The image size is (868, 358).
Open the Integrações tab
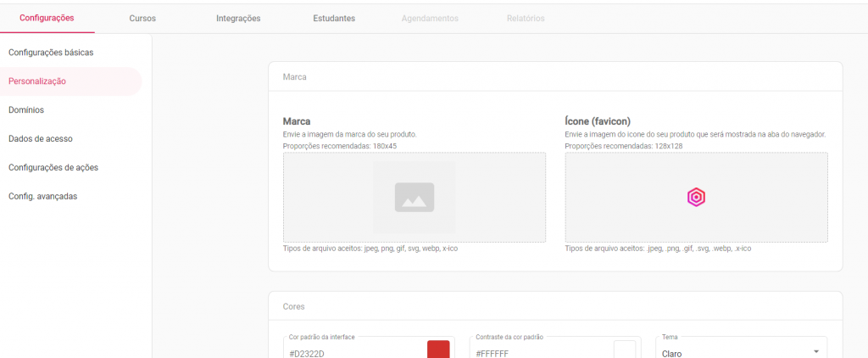point(238,18)
